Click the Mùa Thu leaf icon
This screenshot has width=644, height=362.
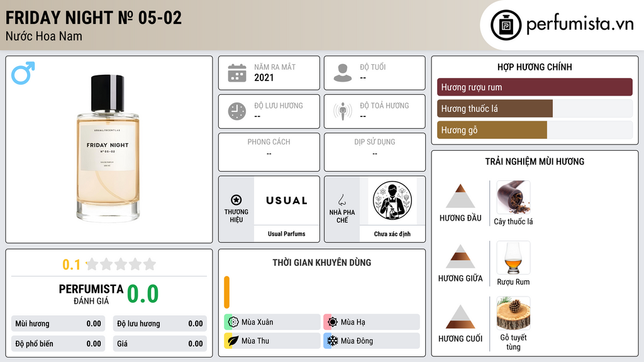[233, 341]
